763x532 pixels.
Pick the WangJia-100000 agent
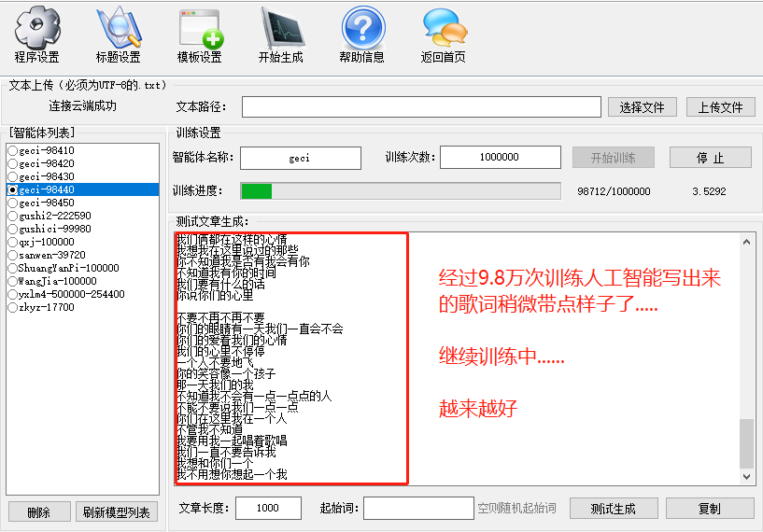point(13,281)
